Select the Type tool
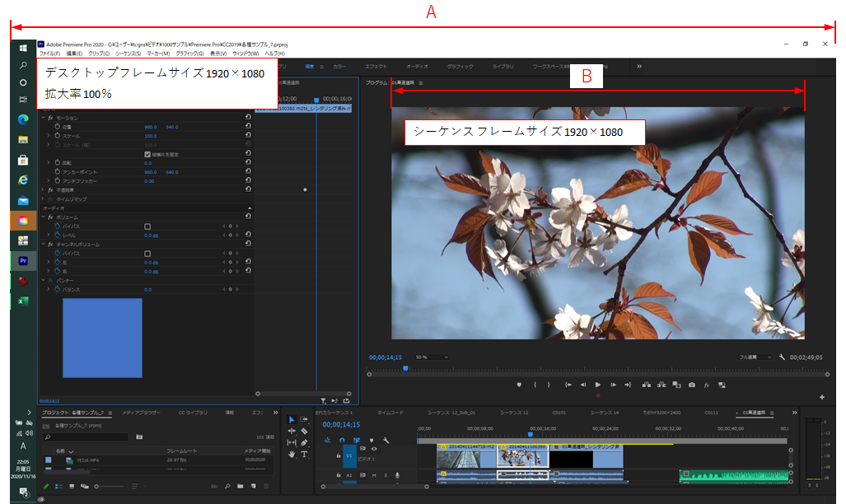846x504 pixels. tap(305, 455)
